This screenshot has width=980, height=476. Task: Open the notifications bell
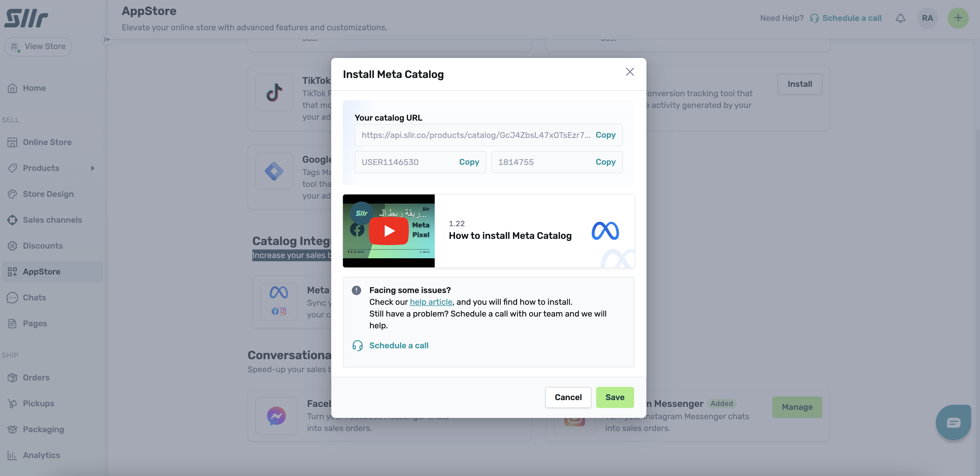click(900, 18)
